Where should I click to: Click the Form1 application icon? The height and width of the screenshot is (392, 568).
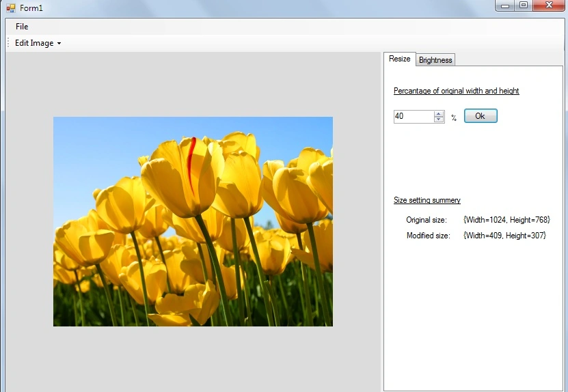[11, 8]
